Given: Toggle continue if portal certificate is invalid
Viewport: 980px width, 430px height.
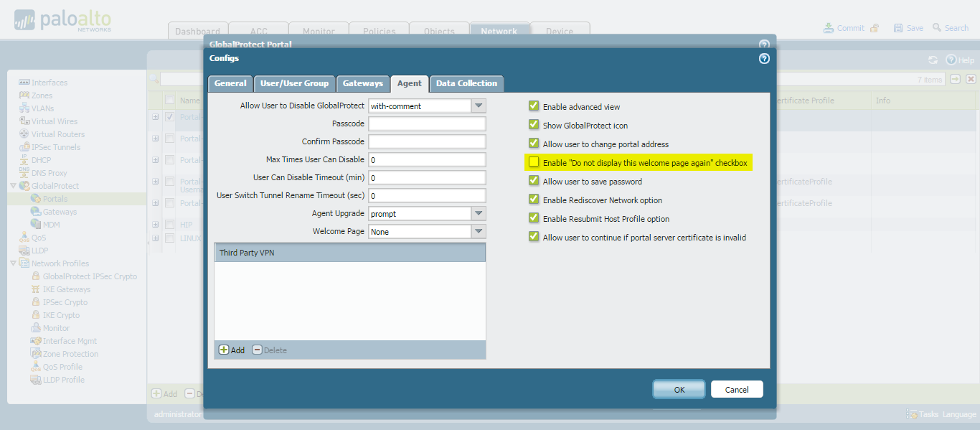Looking at the screenshot, I should click(534, 237).
